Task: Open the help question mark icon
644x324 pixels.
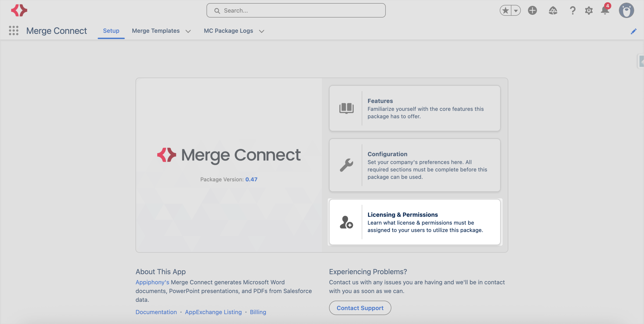Action: point(572,11)
